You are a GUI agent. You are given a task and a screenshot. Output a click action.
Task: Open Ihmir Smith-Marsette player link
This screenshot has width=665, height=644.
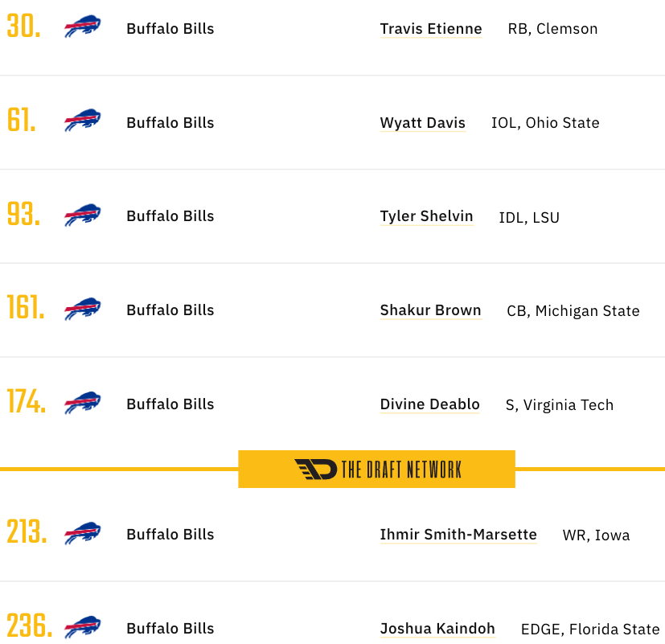click(458, 535)
